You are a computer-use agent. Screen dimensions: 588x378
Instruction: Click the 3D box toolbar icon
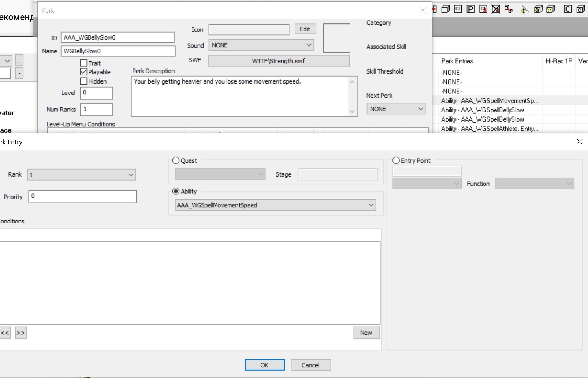(x=446, y=9)
